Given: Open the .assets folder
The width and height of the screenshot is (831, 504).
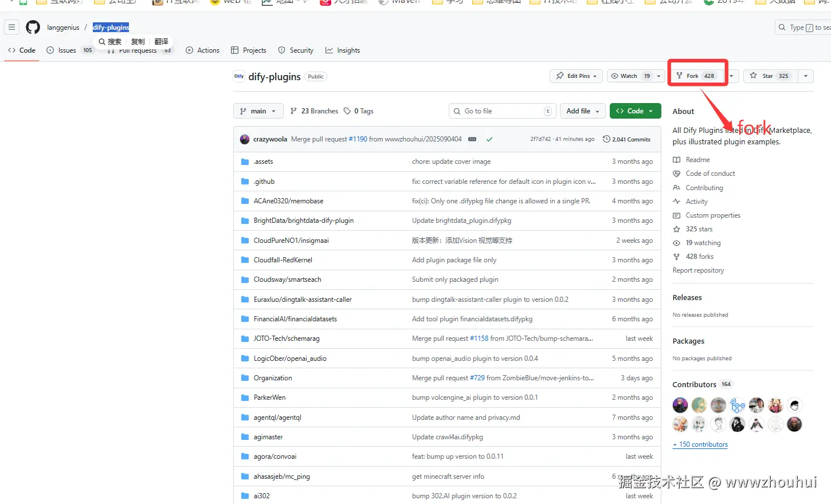Looking at the screenshot, I should (263, 162).
